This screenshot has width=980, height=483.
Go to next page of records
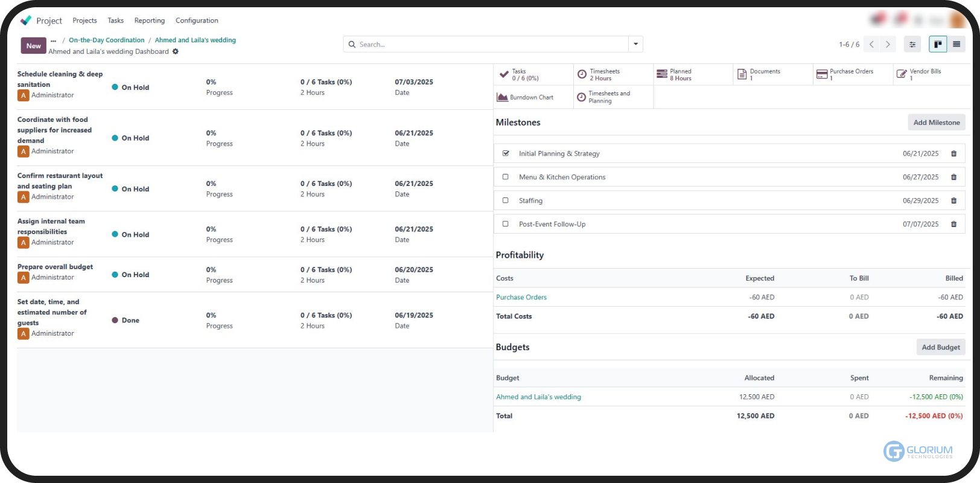click(888, 44)
